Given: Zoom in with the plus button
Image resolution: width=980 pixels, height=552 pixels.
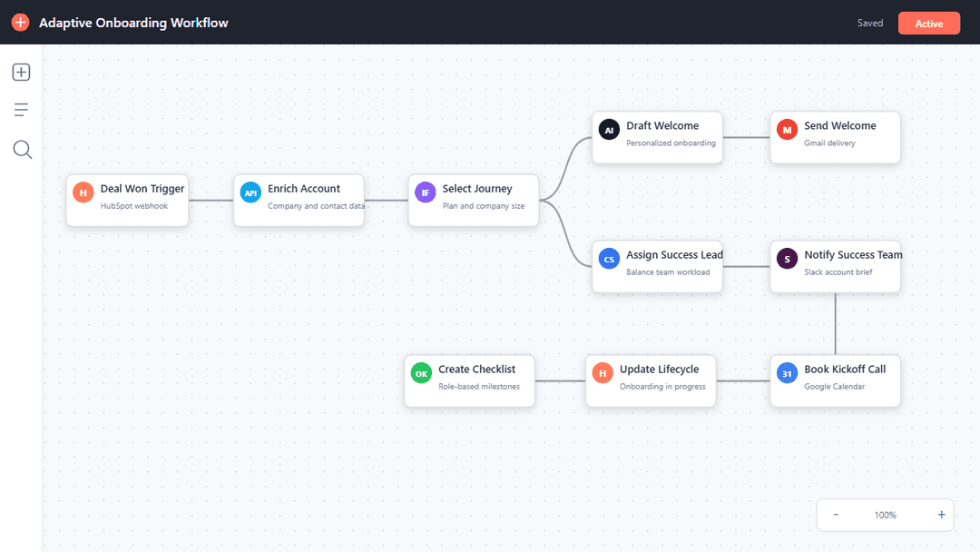Looking at the screenshot, I should [941, 515].
